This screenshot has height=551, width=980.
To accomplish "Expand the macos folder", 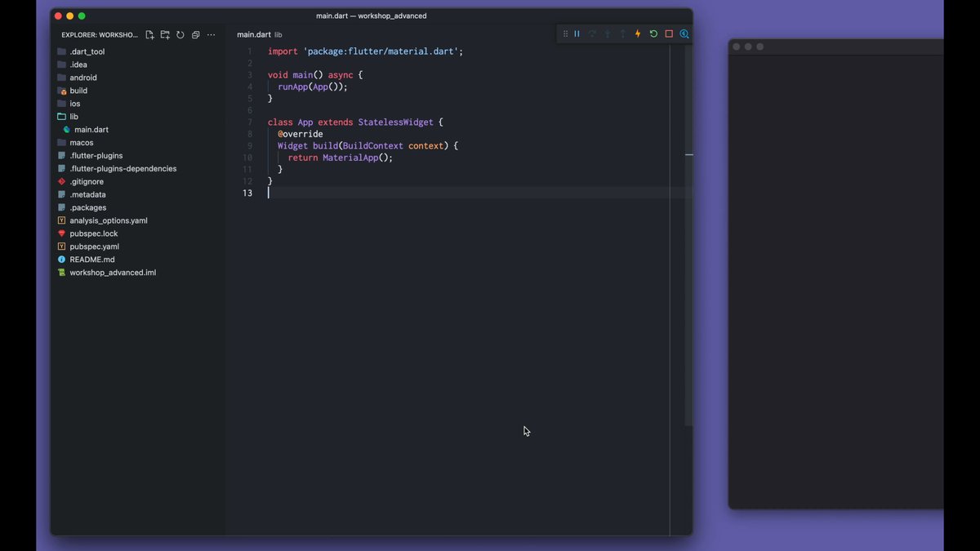I will click(x=81, y=143).
